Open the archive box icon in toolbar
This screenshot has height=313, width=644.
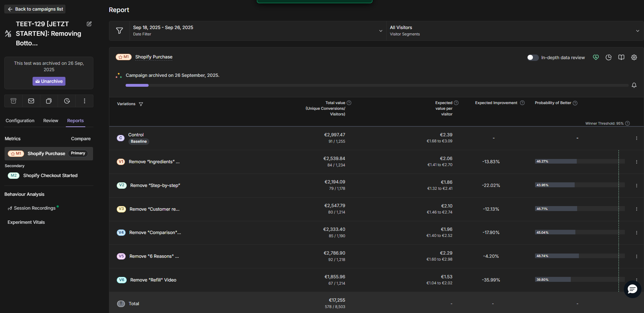tap(13, 101)
